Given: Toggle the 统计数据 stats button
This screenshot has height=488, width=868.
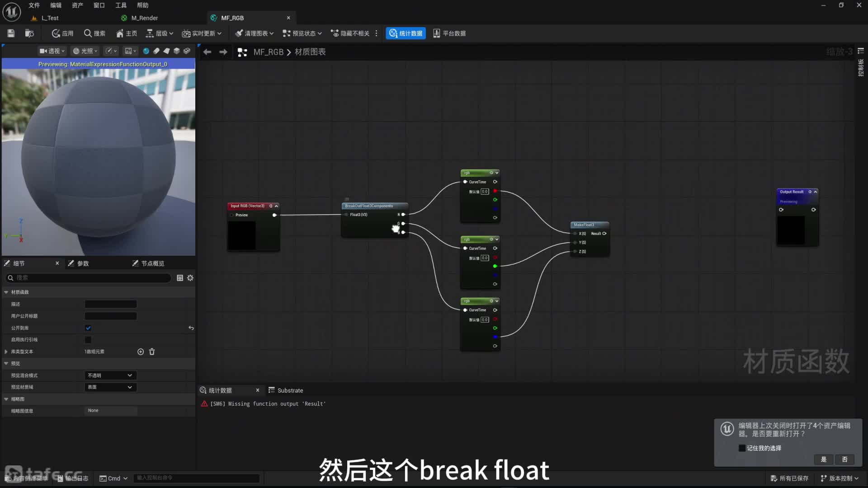Looking at the screenshot, I should pos(406,33).
